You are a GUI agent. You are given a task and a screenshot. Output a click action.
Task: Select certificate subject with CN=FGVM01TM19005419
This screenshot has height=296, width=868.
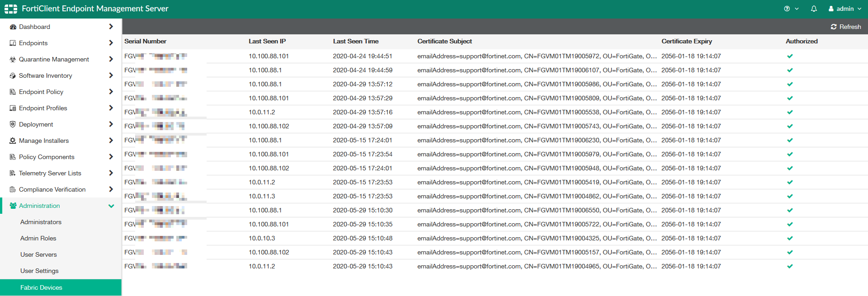coord(537,182)
